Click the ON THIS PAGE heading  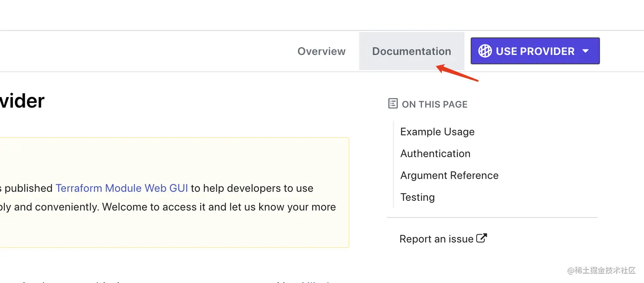[x=435, y=104]
